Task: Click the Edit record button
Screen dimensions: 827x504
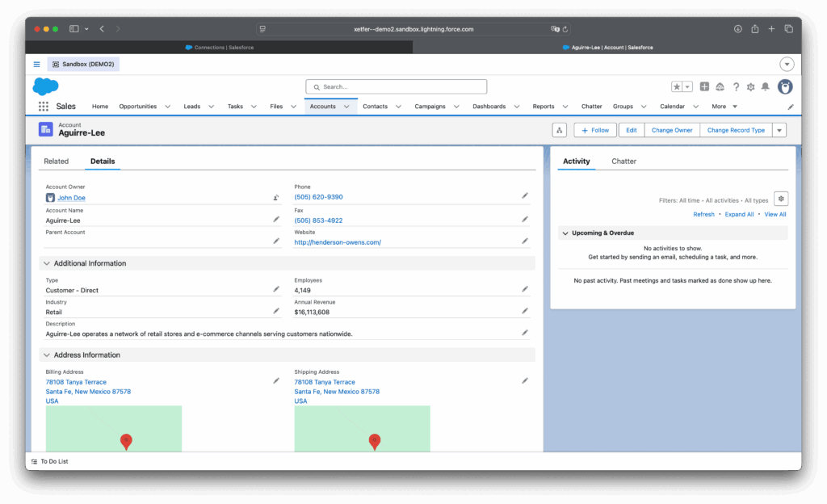Action: tap(631, 130)
